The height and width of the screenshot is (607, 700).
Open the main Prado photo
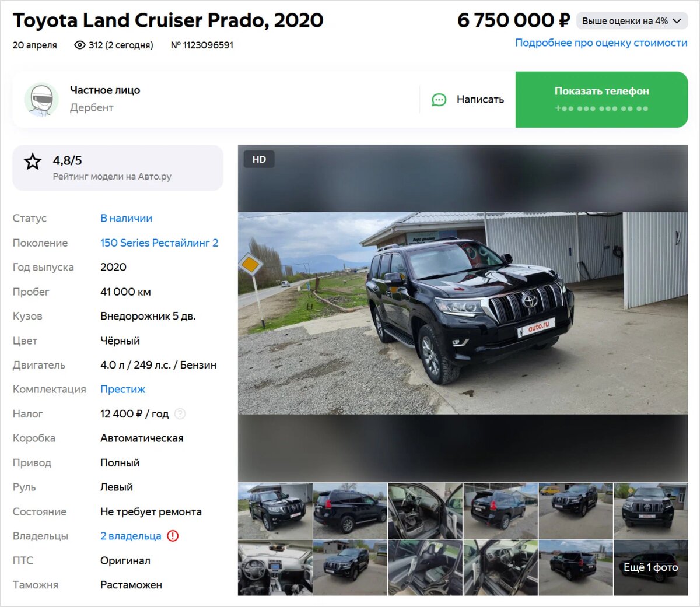[463, 313]
